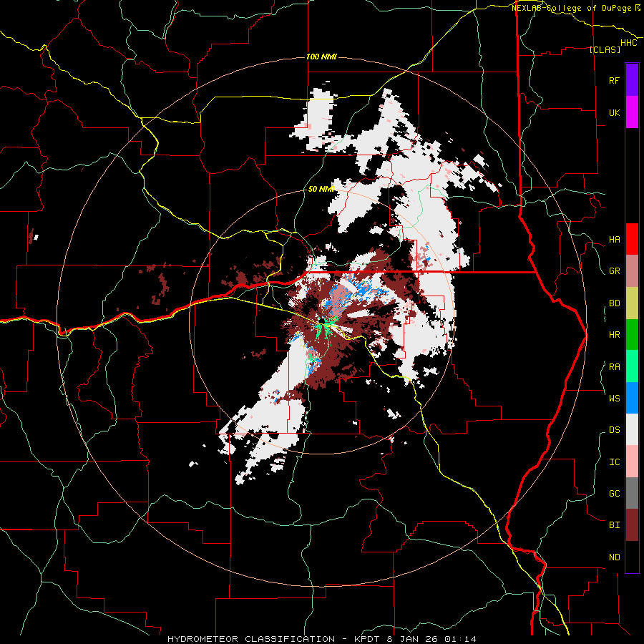Viewport: 644px width, 644px height.
Task: Click the 'GC' legend label
Action: point(614,494)
